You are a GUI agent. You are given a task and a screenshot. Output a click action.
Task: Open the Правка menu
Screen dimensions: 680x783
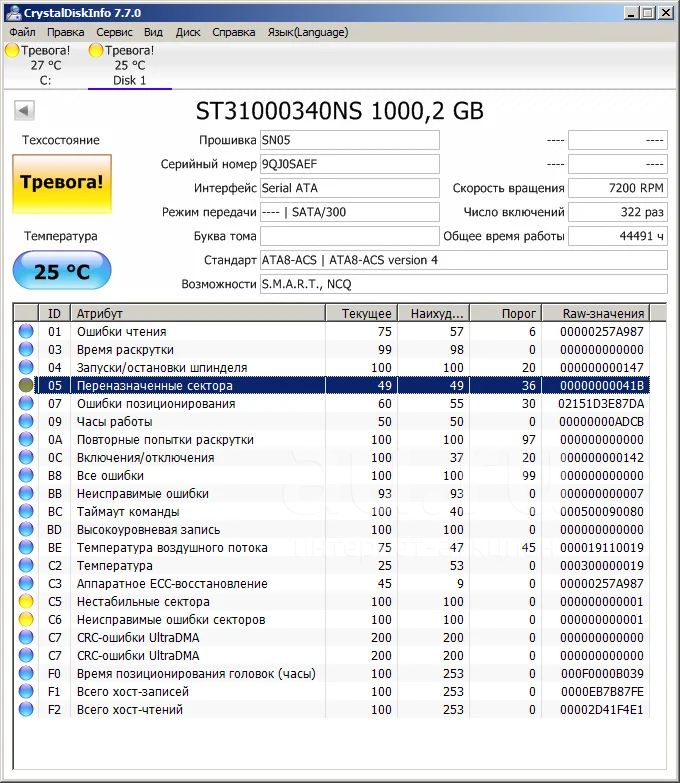[x=65, y=32]
